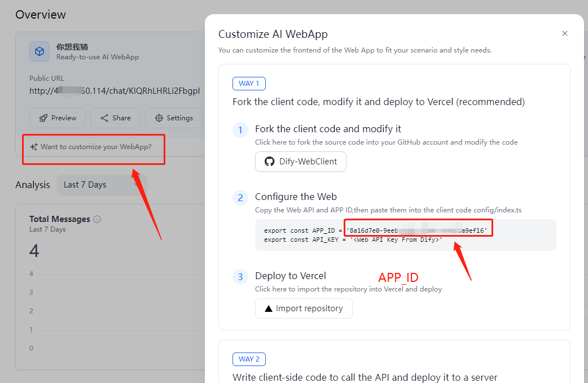Image resolution: width=588 pixels, height=383 pixels.
Task: Click the GitHub icon on Dify-WebClient button
Action: [270, 161]
